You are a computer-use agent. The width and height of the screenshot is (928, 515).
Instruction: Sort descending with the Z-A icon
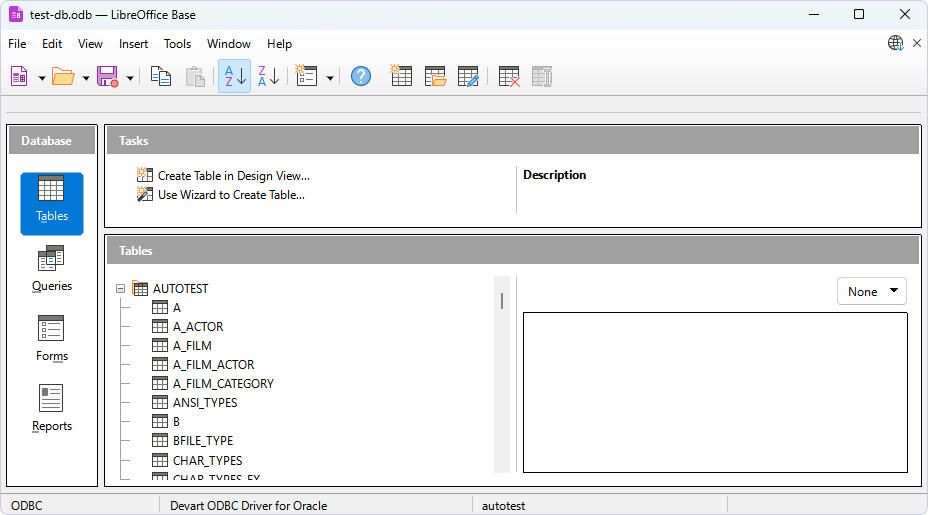268,77
